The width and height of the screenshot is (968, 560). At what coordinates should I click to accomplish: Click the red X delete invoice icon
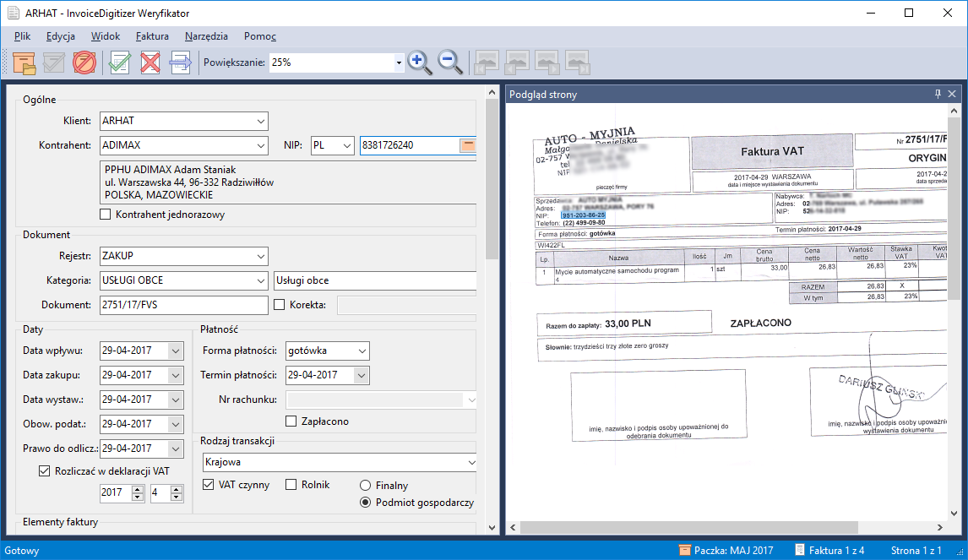(x=150, y=63)
